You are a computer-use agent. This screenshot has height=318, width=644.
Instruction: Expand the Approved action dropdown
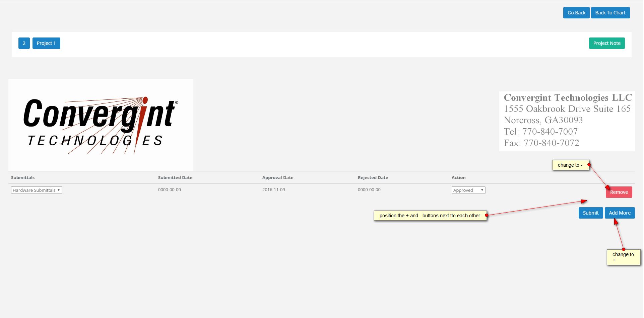pos(468,190)
